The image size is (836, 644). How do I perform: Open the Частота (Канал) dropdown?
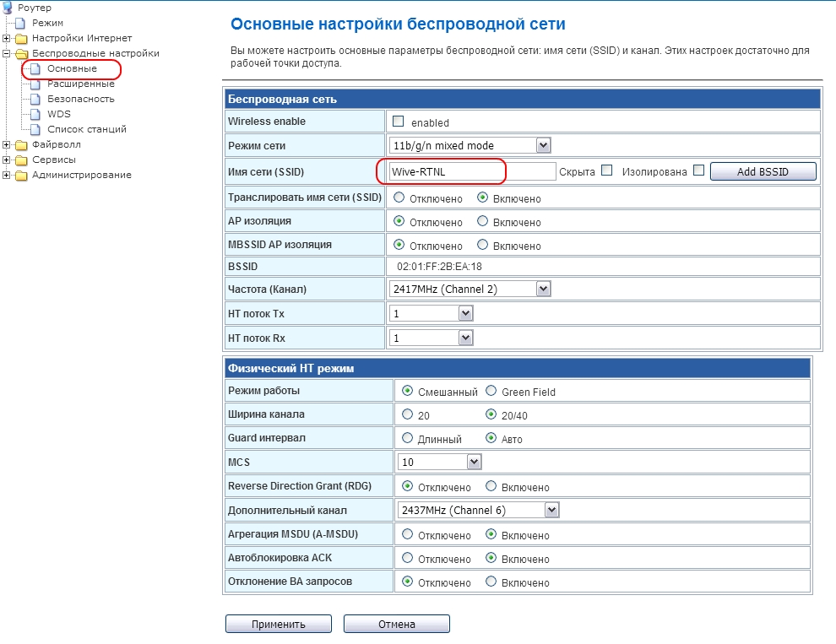(x=470, y=289)
